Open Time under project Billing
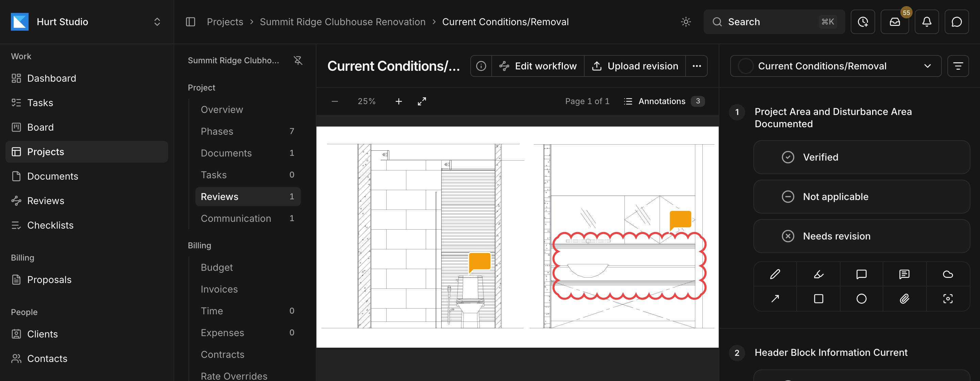This screenshot has height=381, width=980. [248, 311]
